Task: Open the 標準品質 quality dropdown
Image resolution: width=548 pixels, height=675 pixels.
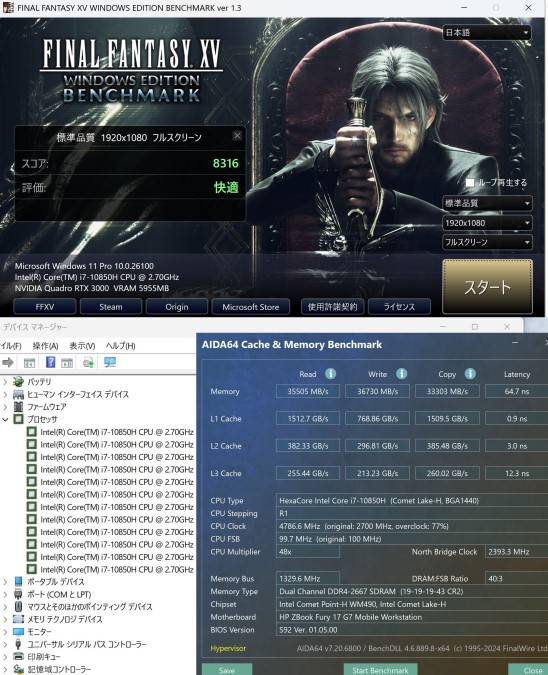Action: pos(487,203)
